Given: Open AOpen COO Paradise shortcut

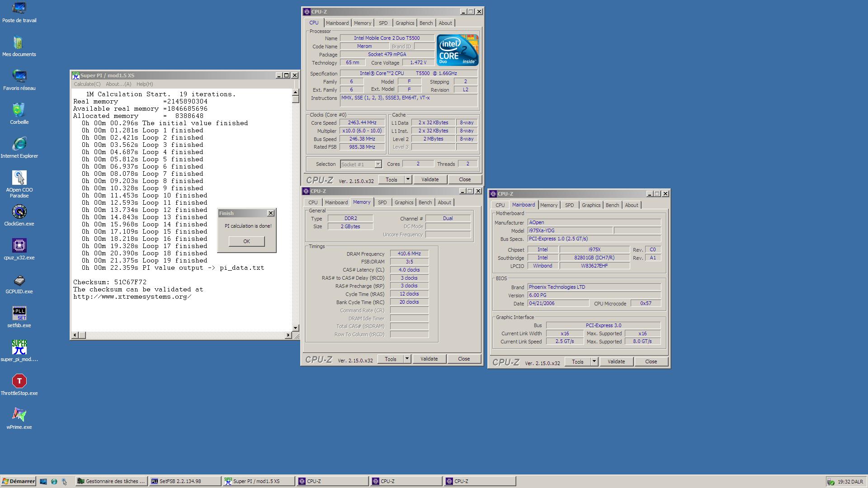Looking at the screenshot, I should point(19,184).
